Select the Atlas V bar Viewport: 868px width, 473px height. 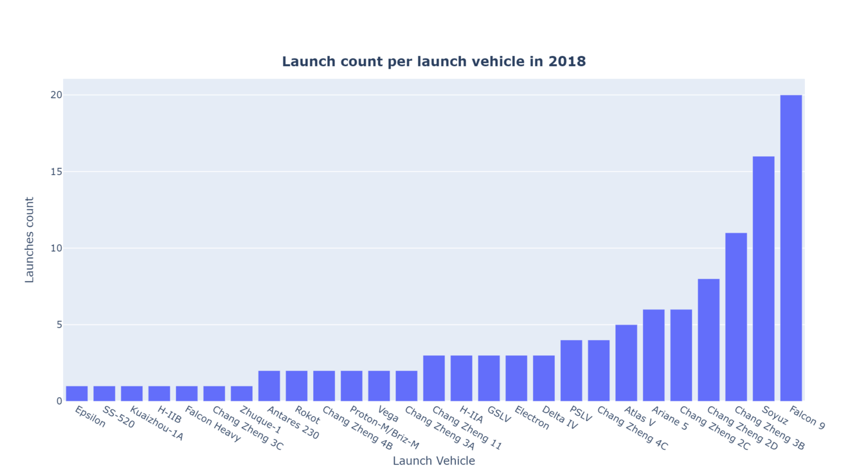pyautogui.click(x=626, y=363)
